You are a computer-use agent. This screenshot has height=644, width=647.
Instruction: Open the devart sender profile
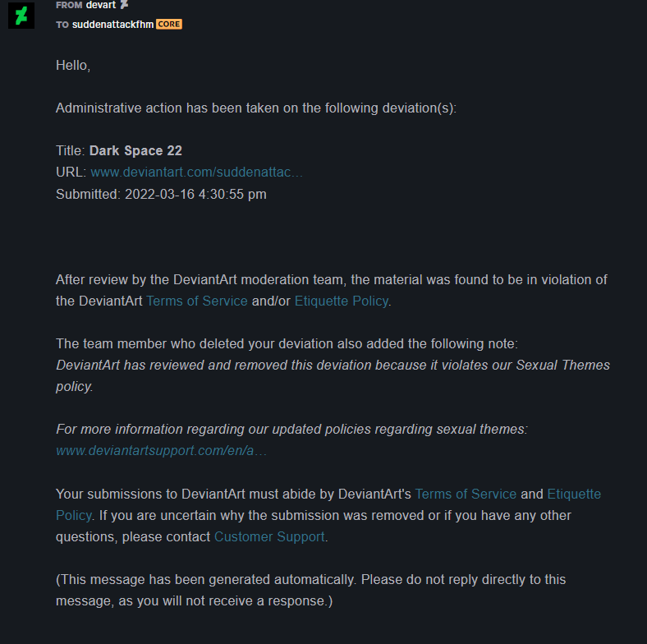click(x=101, y=5)
